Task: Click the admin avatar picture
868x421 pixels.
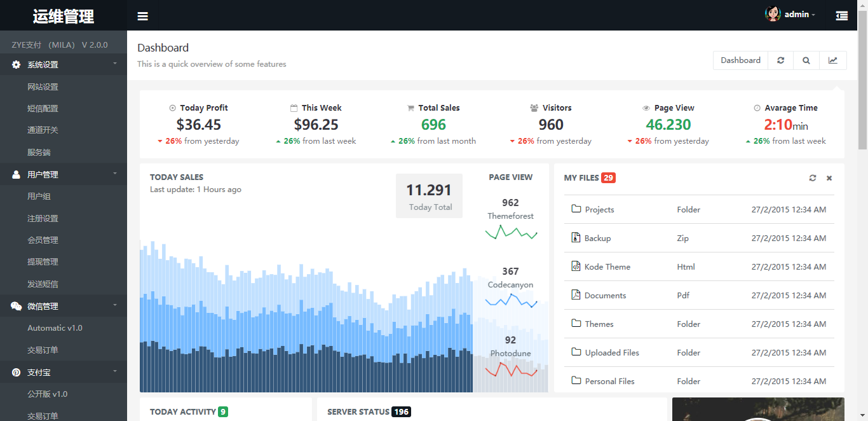Action: point(773,14)
